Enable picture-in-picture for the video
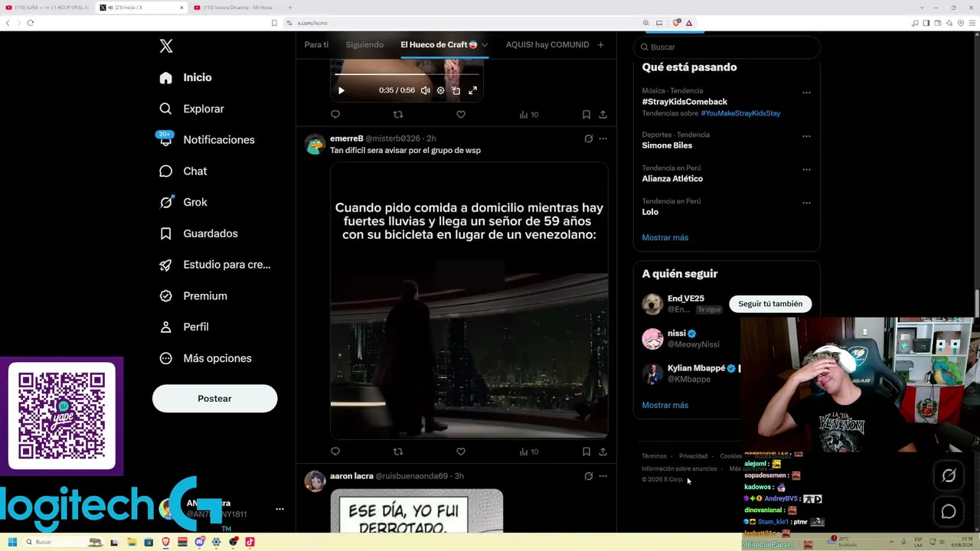Screen dimensions: 980x551 [x=456, y=90]
